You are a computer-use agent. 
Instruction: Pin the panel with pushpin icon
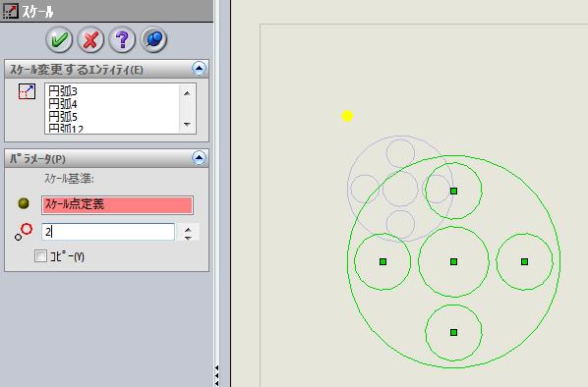(x=153, y=39)
